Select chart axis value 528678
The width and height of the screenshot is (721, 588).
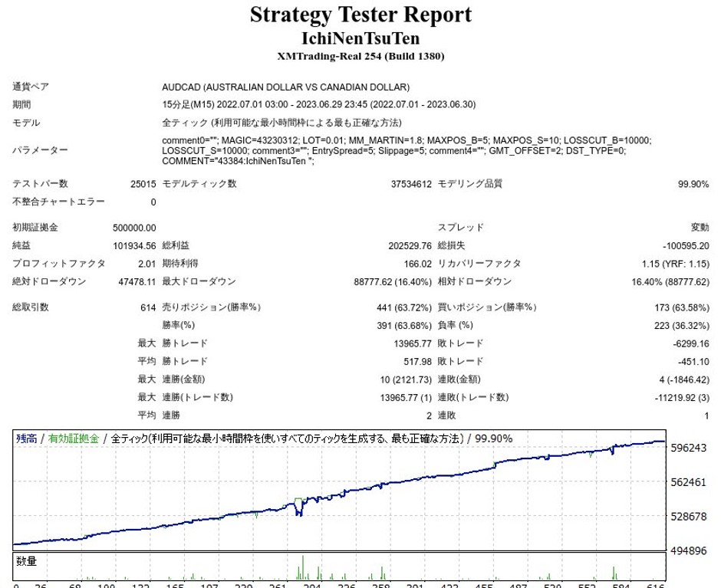(x=688, y=516)
